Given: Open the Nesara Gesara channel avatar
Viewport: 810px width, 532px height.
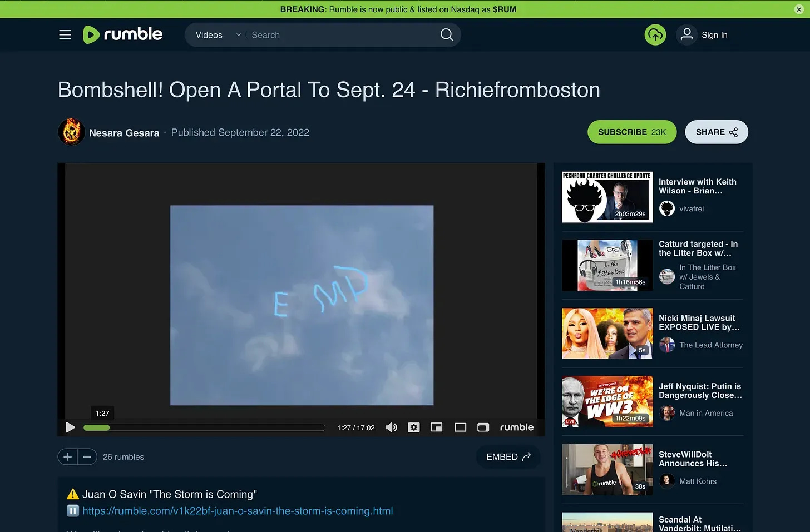Looking at the screenshot, I should pos(71,132).
